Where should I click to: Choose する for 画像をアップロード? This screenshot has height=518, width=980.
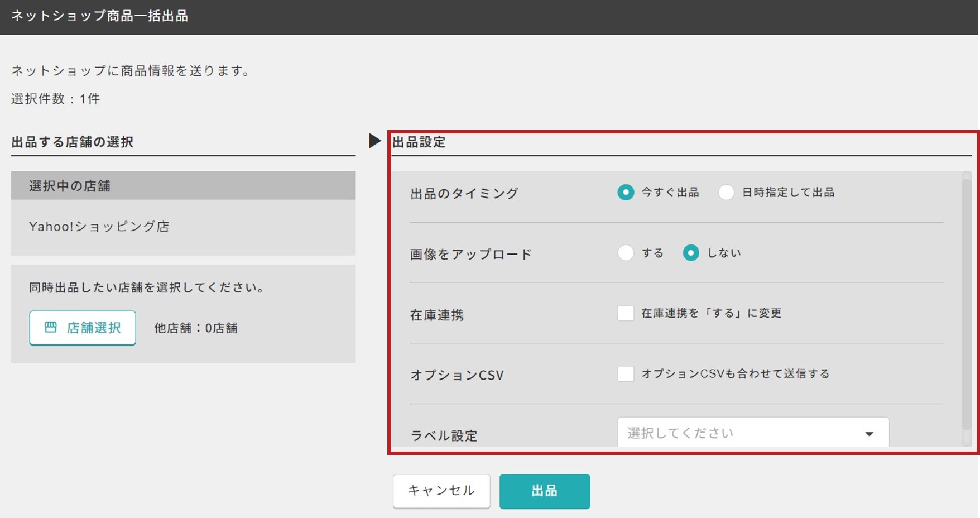[x=626, y=253]
